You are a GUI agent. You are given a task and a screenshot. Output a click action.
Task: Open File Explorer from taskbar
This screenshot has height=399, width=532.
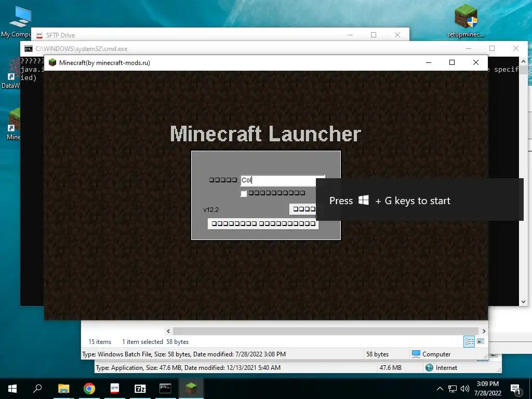pyautogui.click(x=63, y=389)
